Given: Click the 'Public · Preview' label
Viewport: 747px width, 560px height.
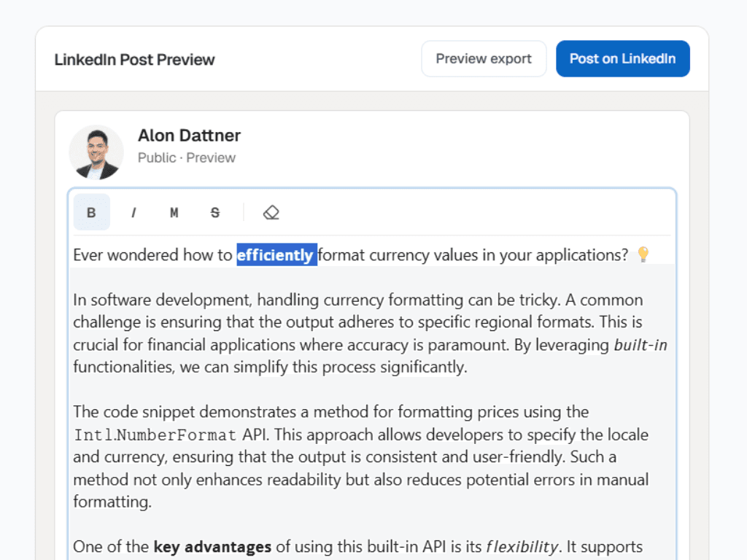Looking at the screenshot, I should click(x=187, y=157).
